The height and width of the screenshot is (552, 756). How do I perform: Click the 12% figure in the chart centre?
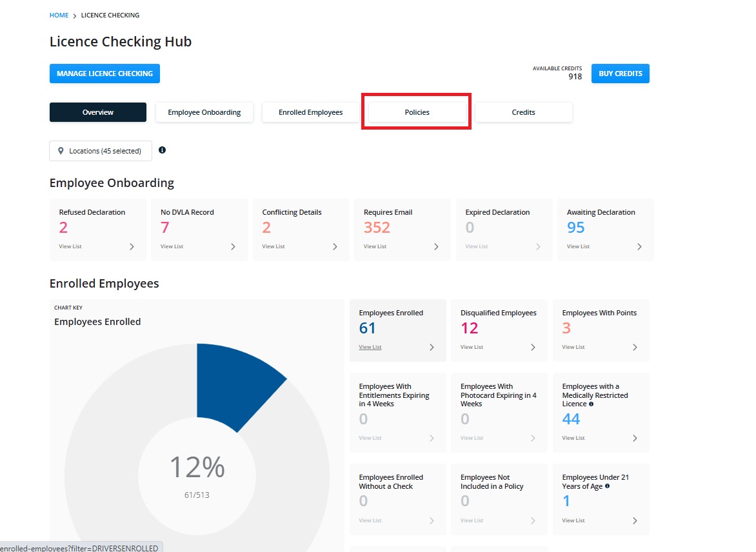tap(197, 467)
